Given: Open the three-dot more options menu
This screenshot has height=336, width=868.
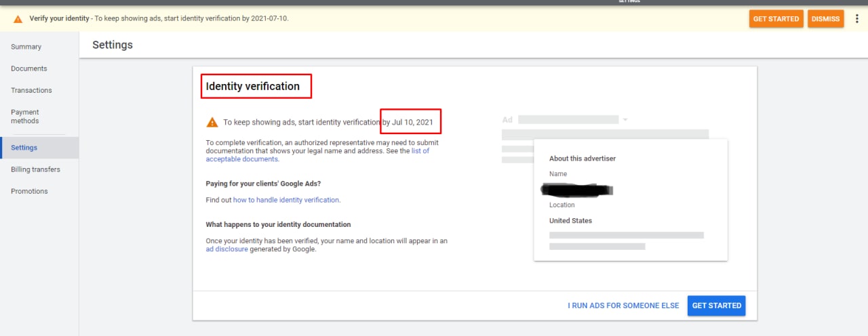Looking at the screenshot, I should pyautogui.click(x=856, y=19).
